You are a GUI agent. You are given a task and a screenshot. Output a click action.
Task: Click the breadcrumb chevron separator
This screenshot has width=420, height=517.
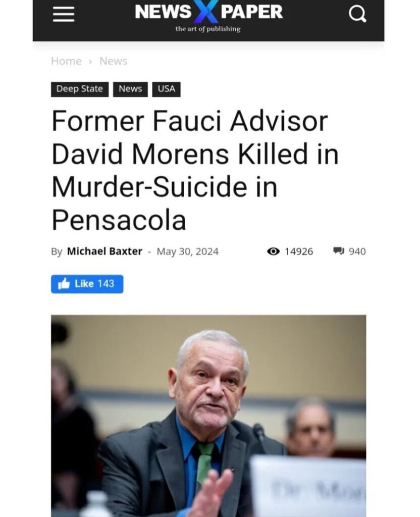[91, 61]
